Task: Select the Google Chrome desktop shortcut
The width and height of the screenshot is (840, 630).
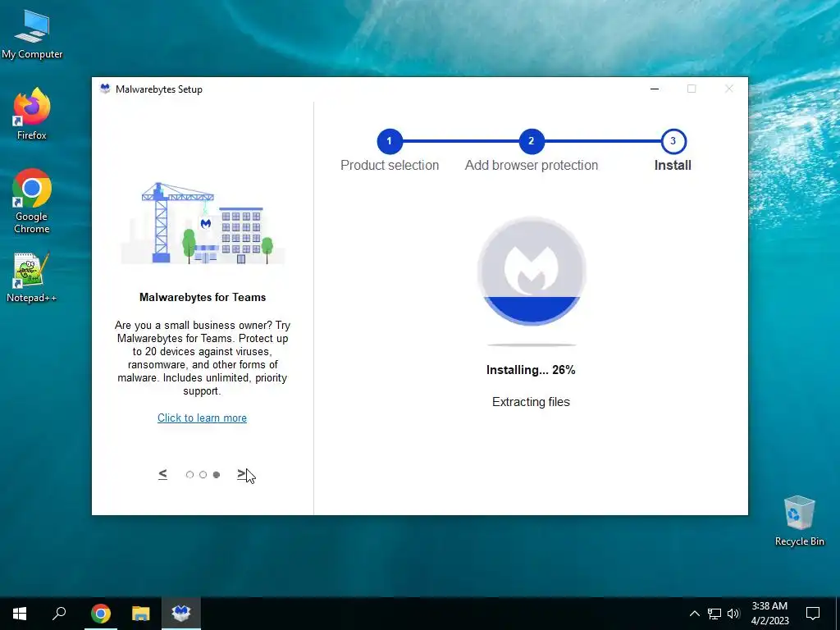Action: pyautogui.click(x=32, y=201)
